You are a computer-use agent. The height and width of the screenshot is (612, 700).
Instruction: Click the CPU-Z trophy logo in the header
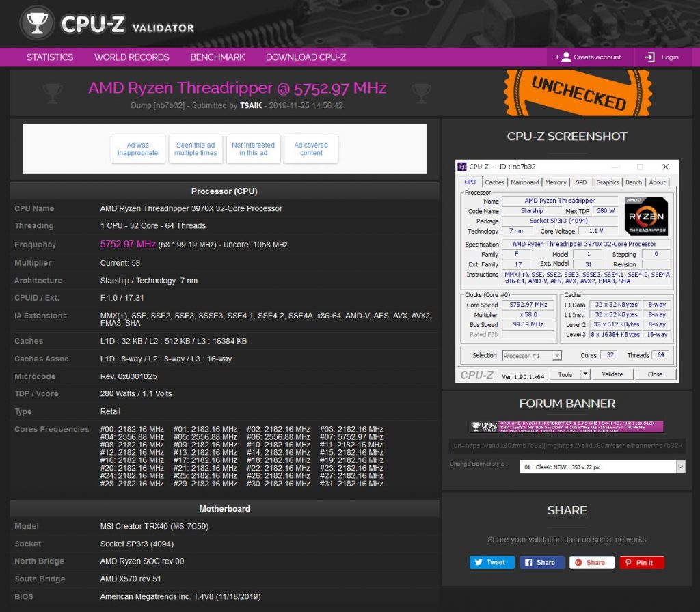click(x=37, y=23)
